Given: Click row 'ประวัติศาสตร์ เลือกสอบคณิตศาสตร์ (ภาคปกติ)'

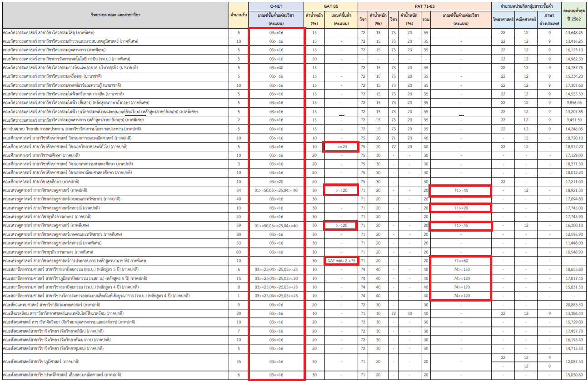Looking at the screenshot, I should click(x=294, y=375).
